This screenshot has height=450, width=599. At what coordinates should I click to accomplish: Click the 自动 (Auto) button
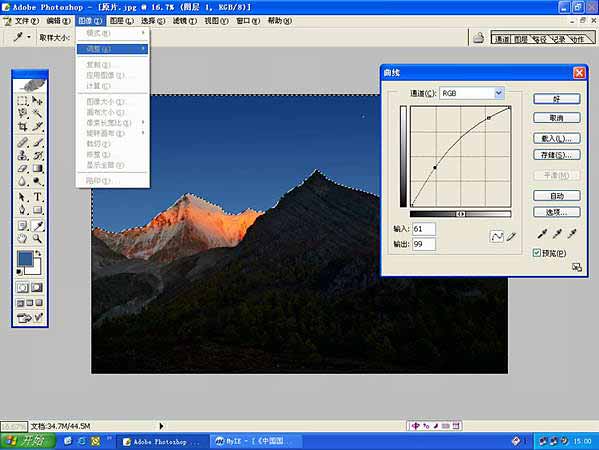(557, 196)
